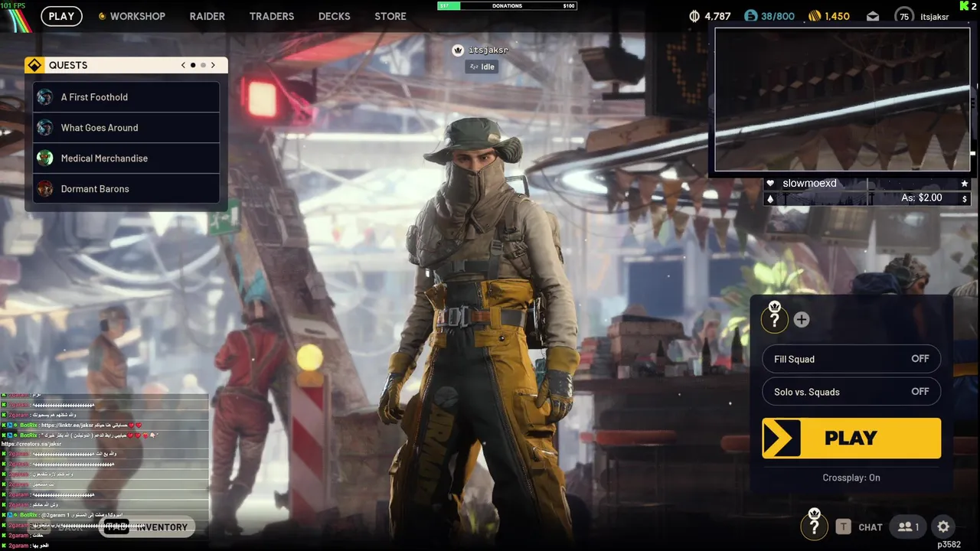Click the level 75 profile badge
This screenshot has width=980, height=551.
pos(904,16)
